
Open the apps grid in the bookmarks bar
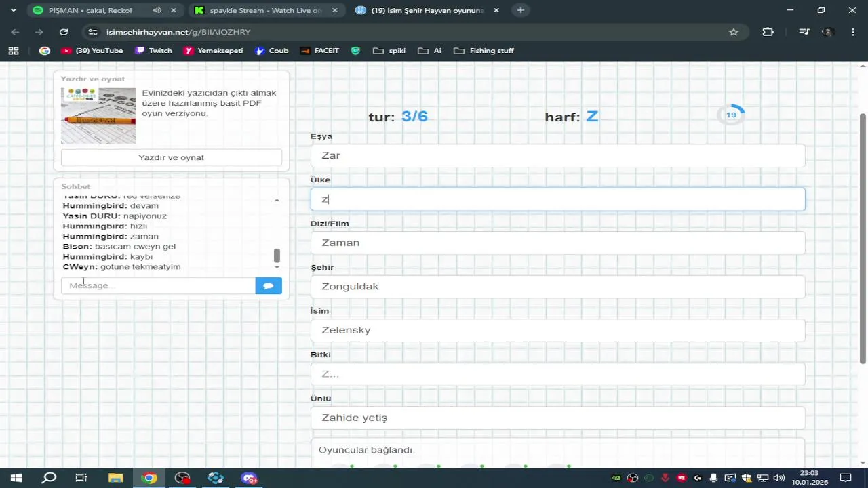[x=13, y=51]
